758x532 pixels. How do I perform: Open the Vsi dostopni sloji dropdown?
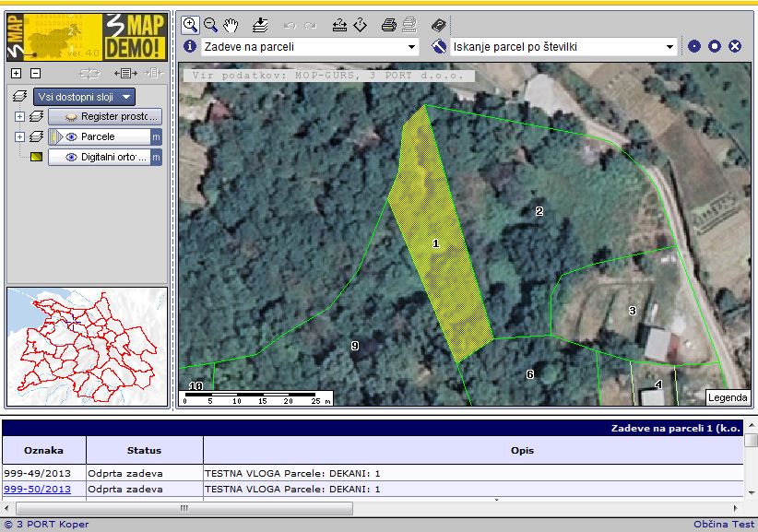tap(84, 97)
